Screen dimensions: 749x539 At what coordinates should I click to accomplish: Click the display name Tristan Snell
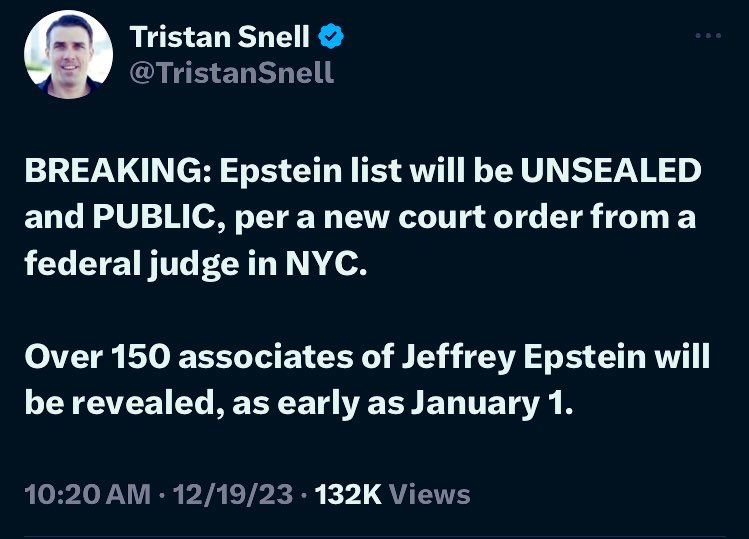click(221, 38)
